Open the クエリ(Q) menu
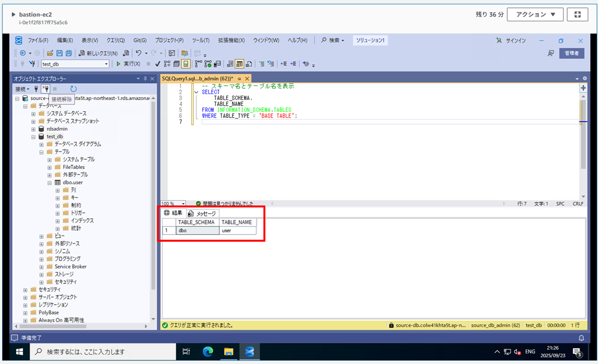598x364 pixels. tap(115, 40)
